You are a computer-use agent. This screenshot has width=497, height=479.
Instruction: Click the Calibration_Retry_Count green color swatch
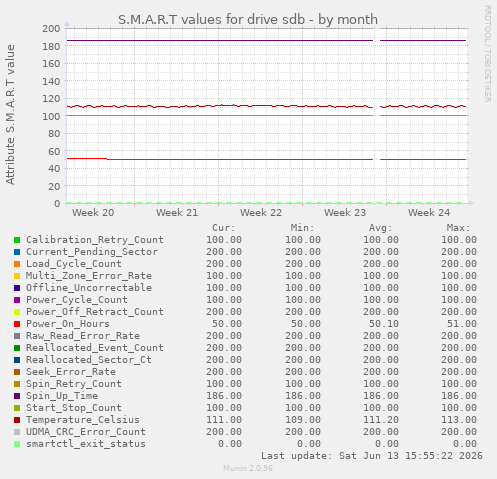17,240
